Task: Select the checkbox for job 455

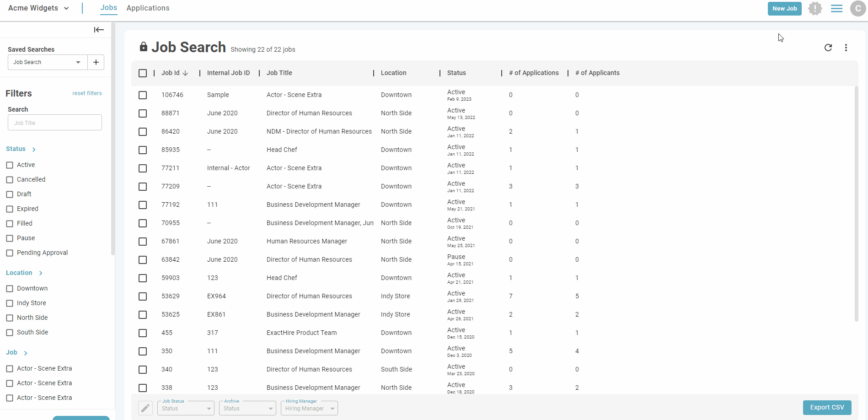Action: tap(143, 333)
